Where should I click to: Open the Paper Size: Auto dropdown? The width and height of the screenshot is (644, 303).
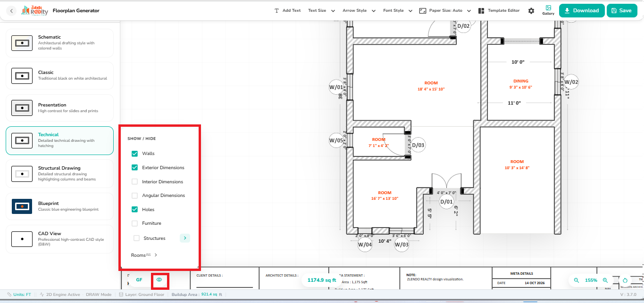[x=445, y=10]
